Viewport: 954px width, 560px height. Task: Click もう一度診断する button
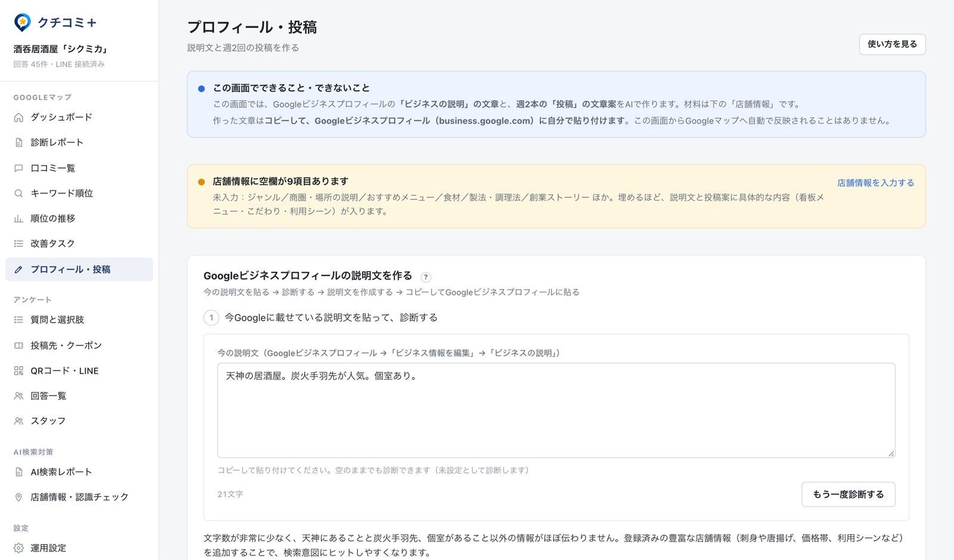848,494
